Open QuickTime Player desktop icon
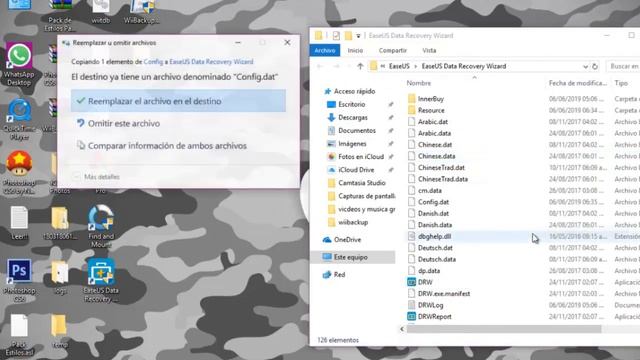This screenshot has height=360, width=640. point(19,119)
